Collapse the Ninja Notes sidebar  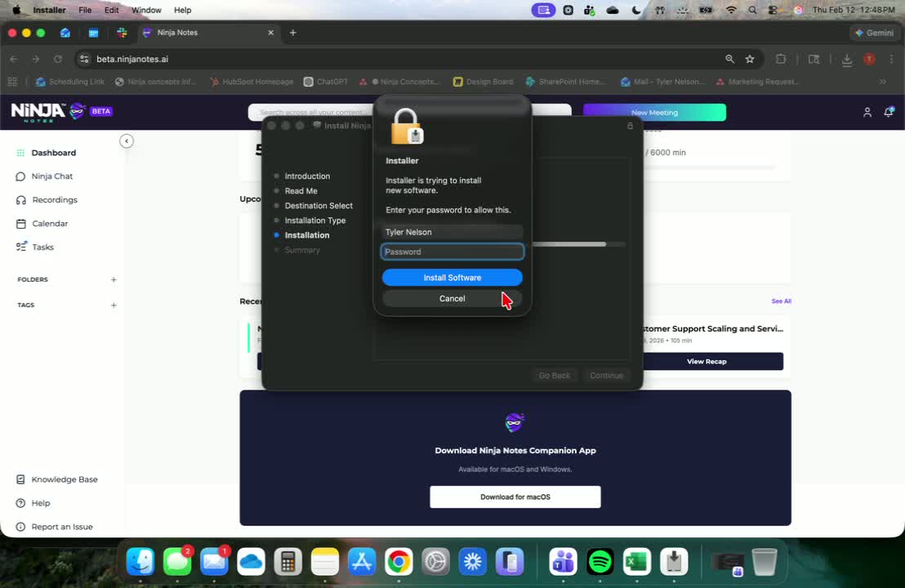[127, 140]
